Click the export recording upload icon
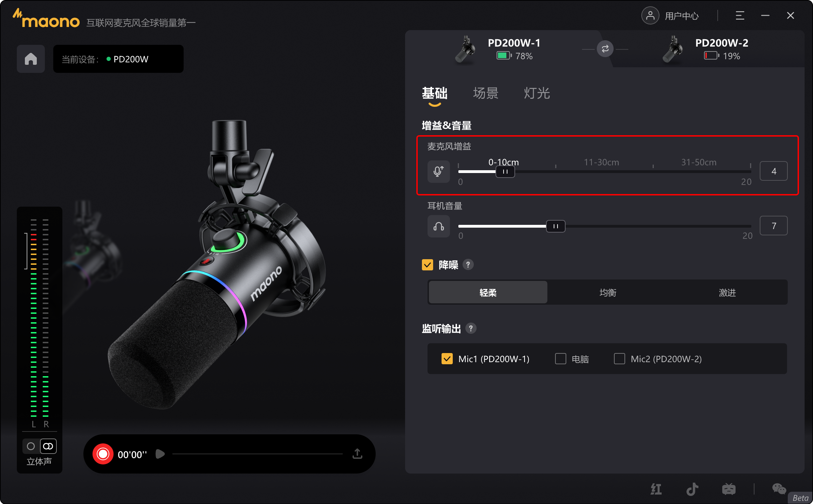Viewport: 813px width, 504px height. 357,454
